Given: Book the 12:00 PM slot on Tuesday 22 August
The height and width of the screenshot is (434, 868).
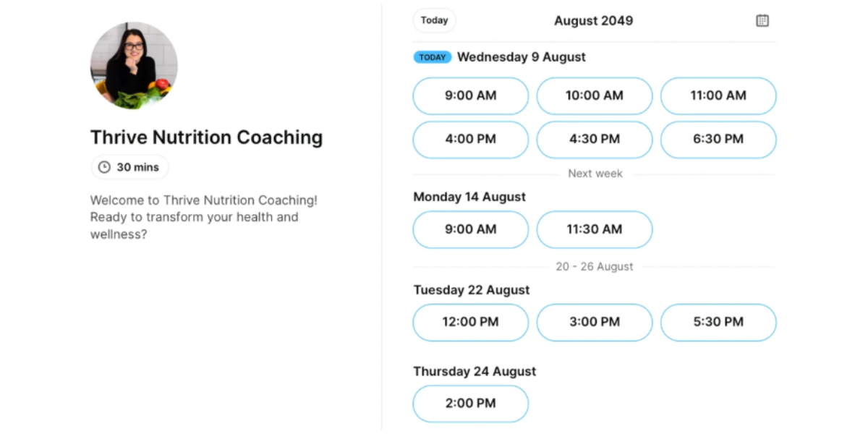Looking at the screenshot, I should (470, 323).
